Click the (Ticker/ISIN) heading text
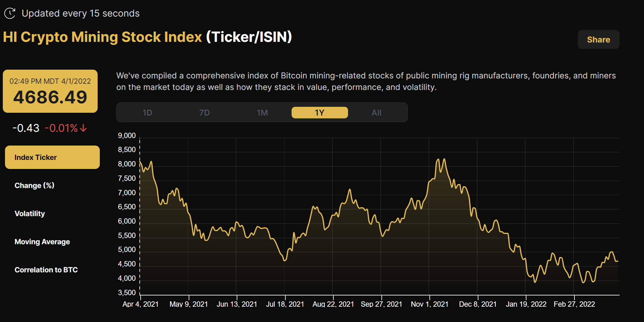Image resolution: width=644 pixels, height=322 pixels. [249, 37]
